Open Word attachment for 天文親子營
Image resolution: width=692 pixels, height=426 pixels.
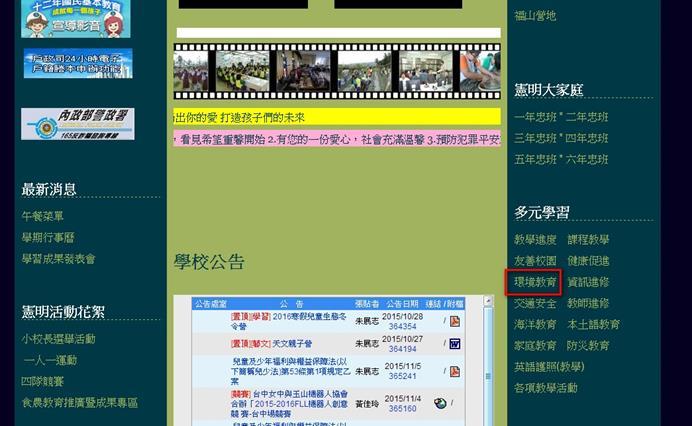pyautogui.click(x=454, y=344)
